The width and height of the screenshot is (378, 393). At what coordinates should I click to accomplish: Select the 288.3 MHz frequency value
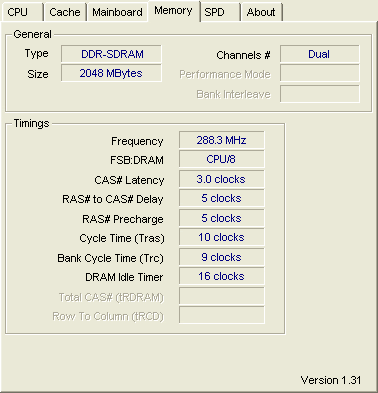(222, 140)
